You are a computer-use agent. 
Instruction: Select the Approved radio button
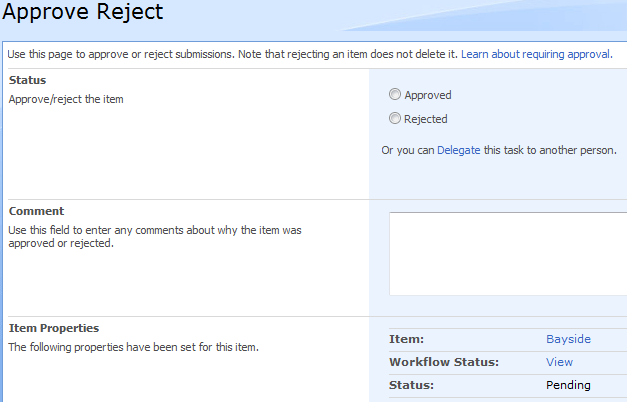[395, 95]
